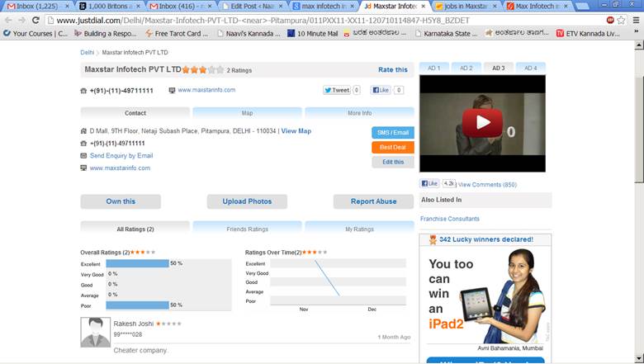
Task: Switch to Edit Post browser tab
Action: 251,6
